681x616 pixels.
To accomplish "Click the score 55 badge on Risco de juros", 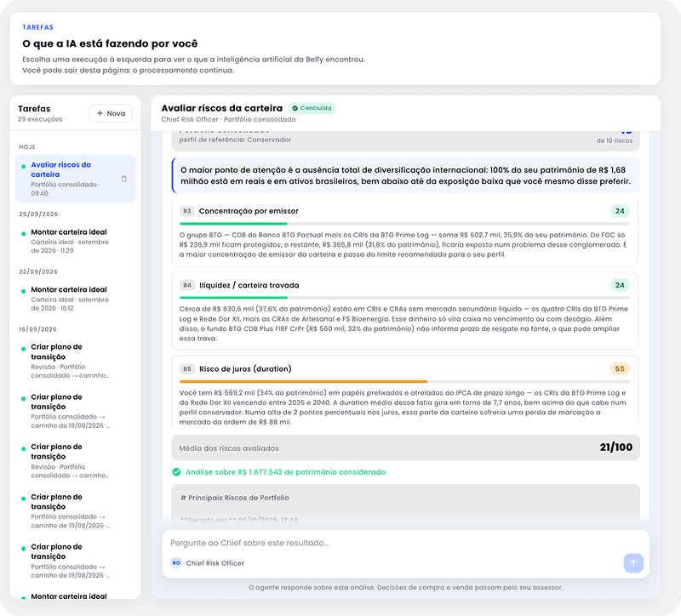I will (620, 369).
